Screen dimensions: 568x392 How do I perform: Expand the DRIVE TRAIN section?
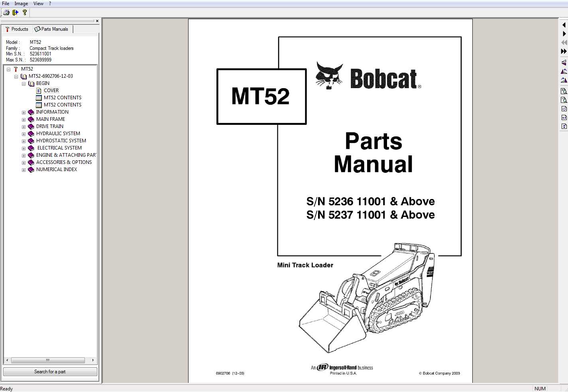[x=24, y=127]
